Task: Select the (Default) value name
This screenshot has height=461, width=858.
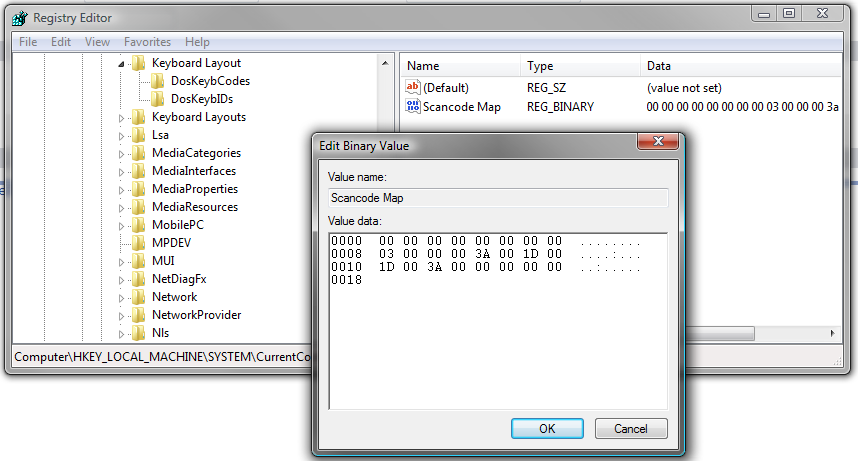Action: click(445, 88)
